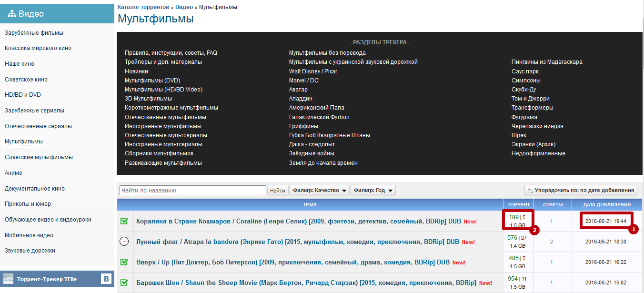The height and width of the screenshot is (293, 644).
Task: Open Вверх / Up torrent topic
Action: (293, 263)
